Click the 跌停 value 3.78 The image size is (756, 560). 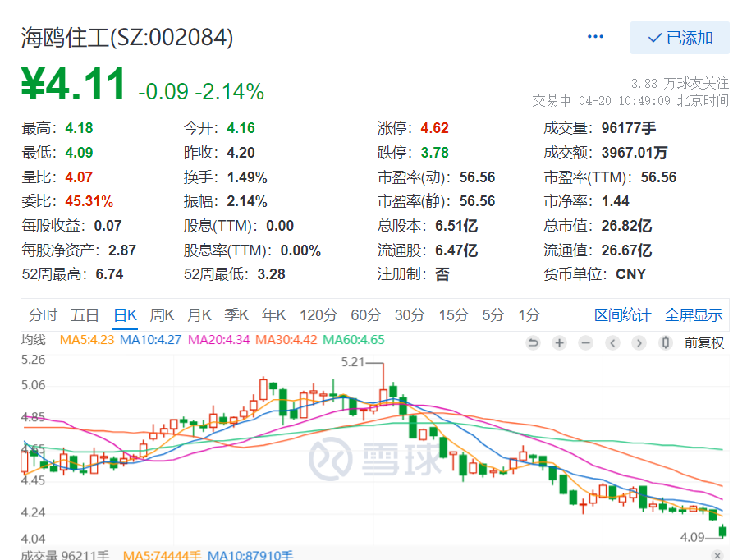435,153
